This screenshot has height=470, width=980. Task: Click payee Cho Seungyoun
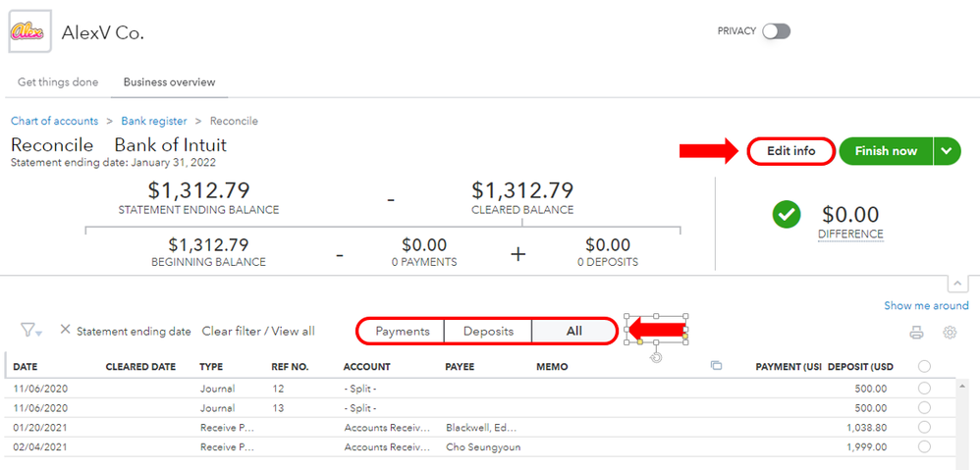point(483,447)
